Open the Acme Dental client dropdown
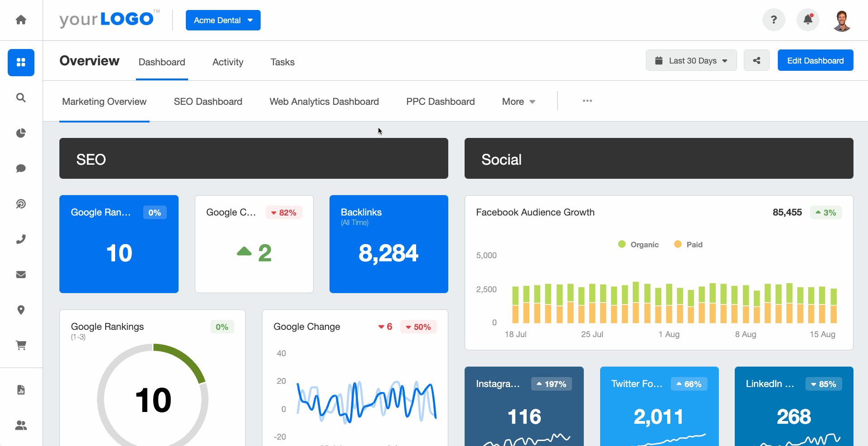The width and height of the screenshot is (868, 446). 223,20
